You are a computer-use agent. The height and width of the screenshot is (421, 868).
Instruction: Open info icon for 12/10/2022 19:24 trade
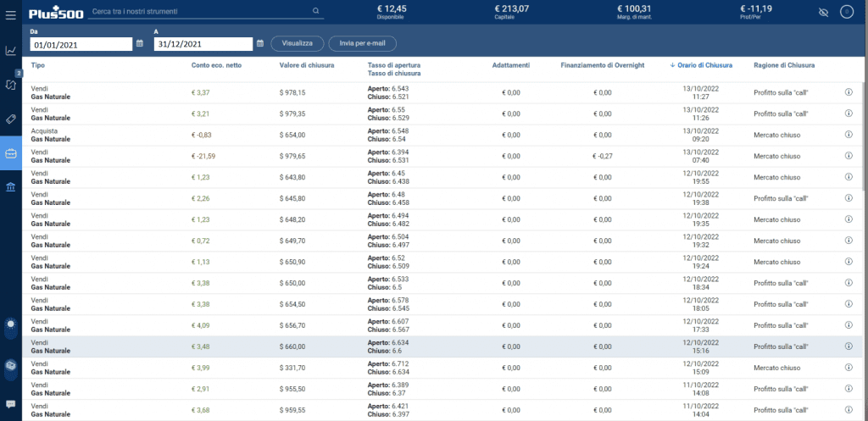tap(848, 262)
